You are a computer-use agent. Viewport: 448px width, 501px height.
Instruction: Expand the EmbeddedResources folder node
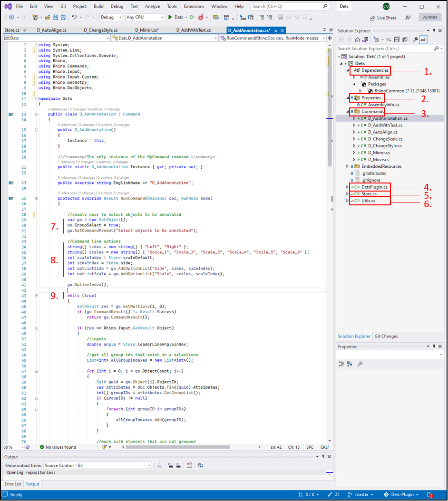347,166
